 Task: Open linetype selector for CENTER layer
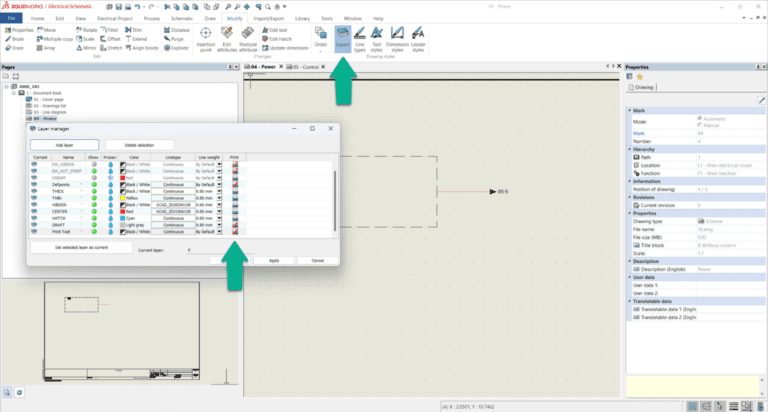pos(173,212)
